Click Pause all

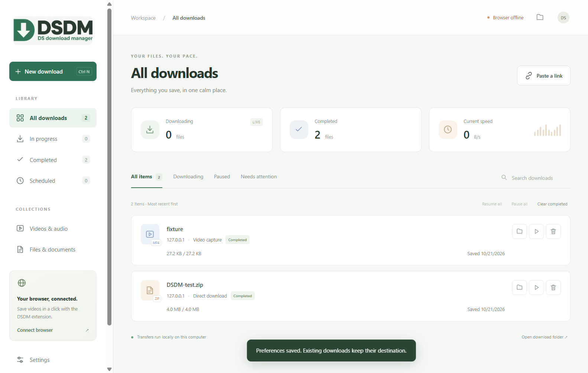(519, 204)
